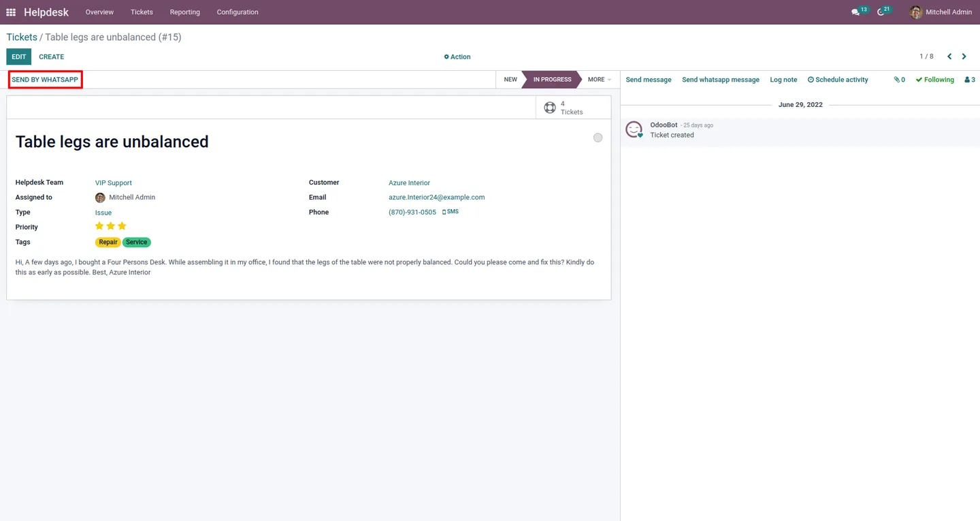Go to next record with right chevron
Viewport: 980px width, 521px height.
964,57
